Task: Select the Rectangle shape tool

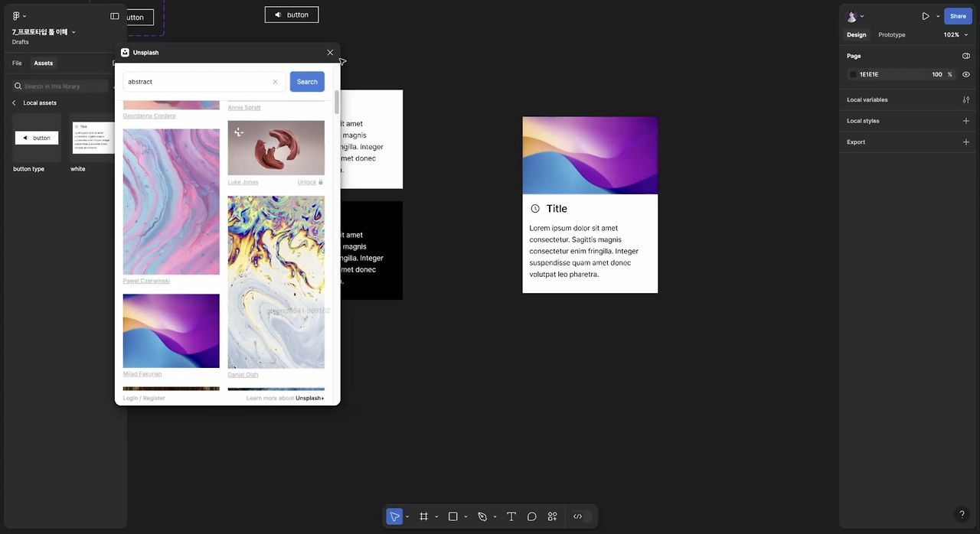Action: [452, 516]
